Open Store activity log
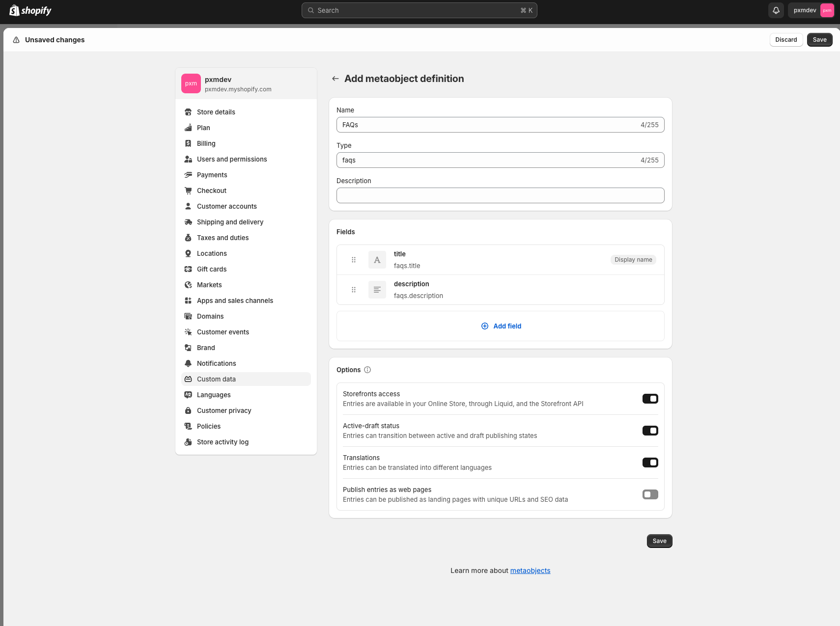840x626 pixels. pyautogui.click(x=246, y=442)
